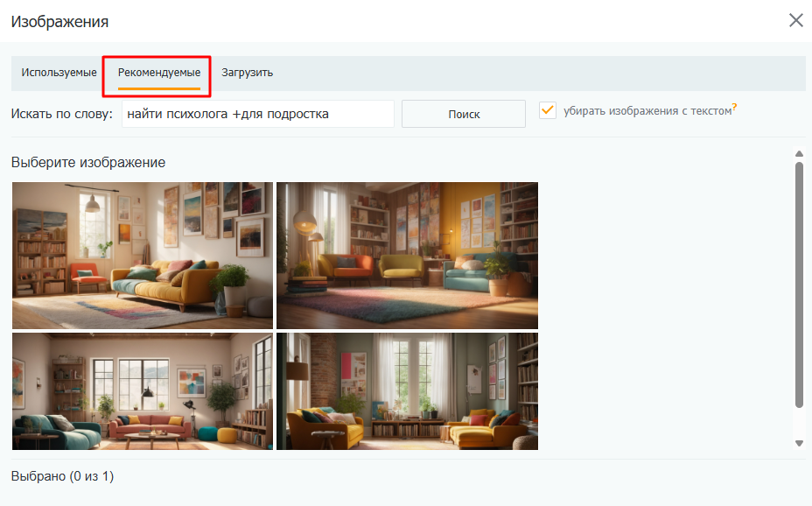This screenshot has width=812, height=506.
Task: Focus the search field with 'найти психолога'
Action: [258, 114]
